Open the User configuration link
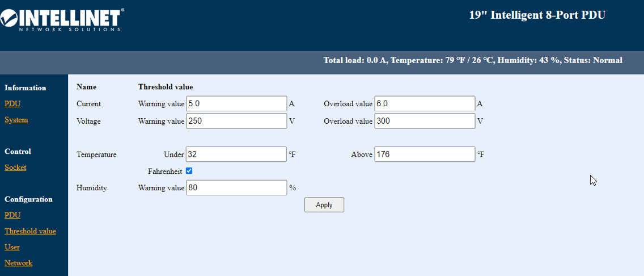The height and width of the screenshot is (276, 644). click(12, 247)
